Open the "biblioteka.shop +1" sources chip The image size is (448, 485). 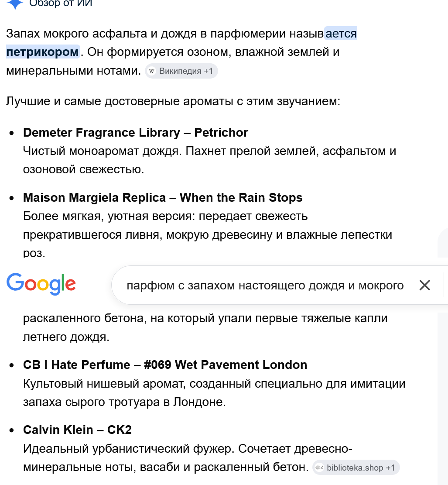pyautogui.click(x=356, y=468)
